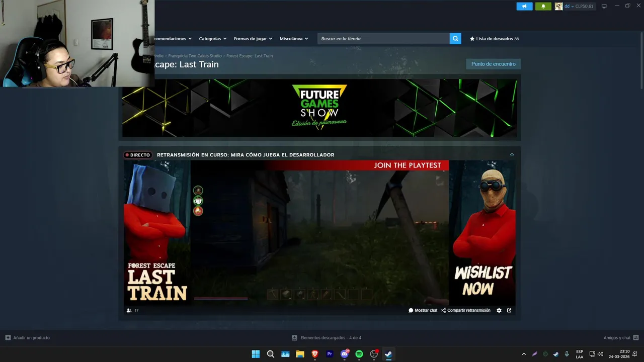Open Amigos y chat panel

pyautogui.click(x=621, y=338)
